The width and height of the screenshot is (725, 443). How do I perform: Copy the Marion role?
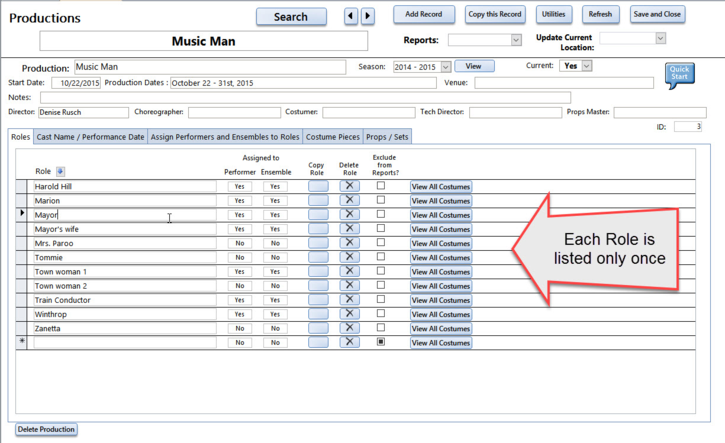tap(319, 200)
